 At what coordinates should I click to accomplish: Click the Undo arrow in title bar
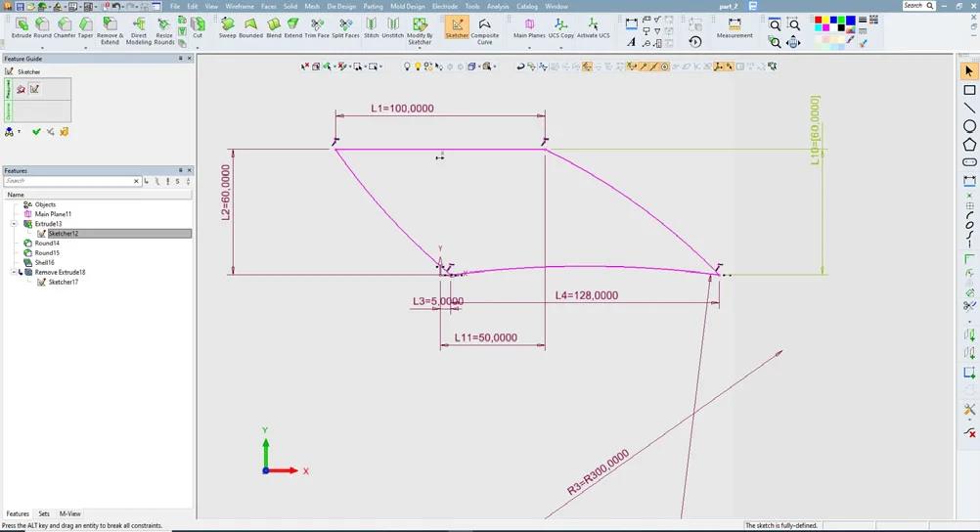click(x=115, y=6)
